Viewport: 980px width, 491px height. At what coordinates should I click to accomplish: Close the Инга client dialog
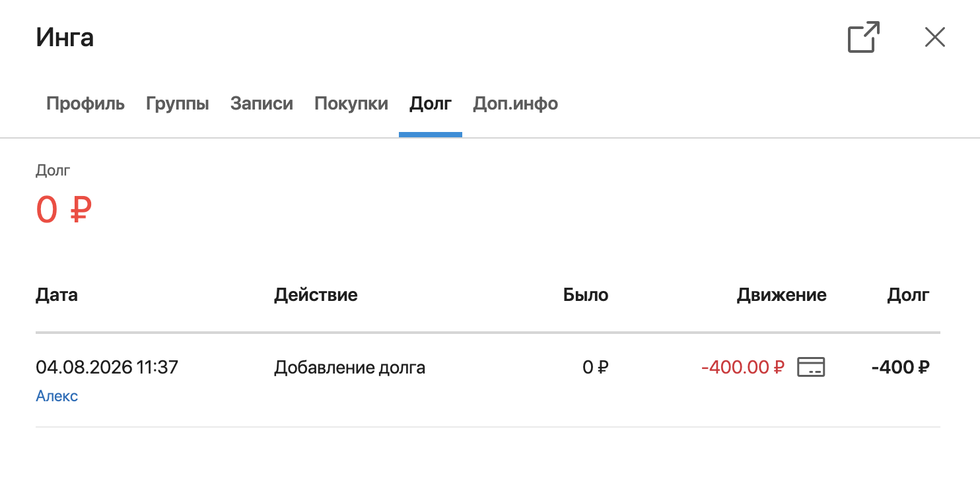935,38
